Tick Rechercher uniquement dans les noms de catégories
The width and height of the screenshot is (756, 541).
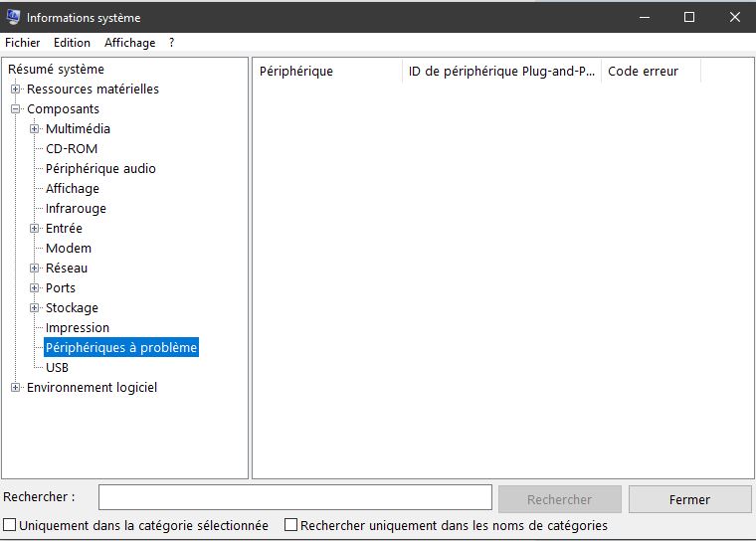coord(290,525)
